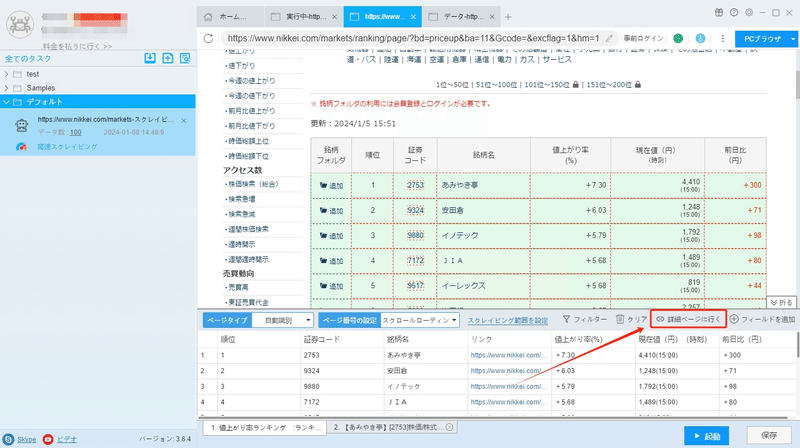This screenshot has width=800, height=448.
Task: Click the robot icon of the nikkei task
Action: coord(21,125)
